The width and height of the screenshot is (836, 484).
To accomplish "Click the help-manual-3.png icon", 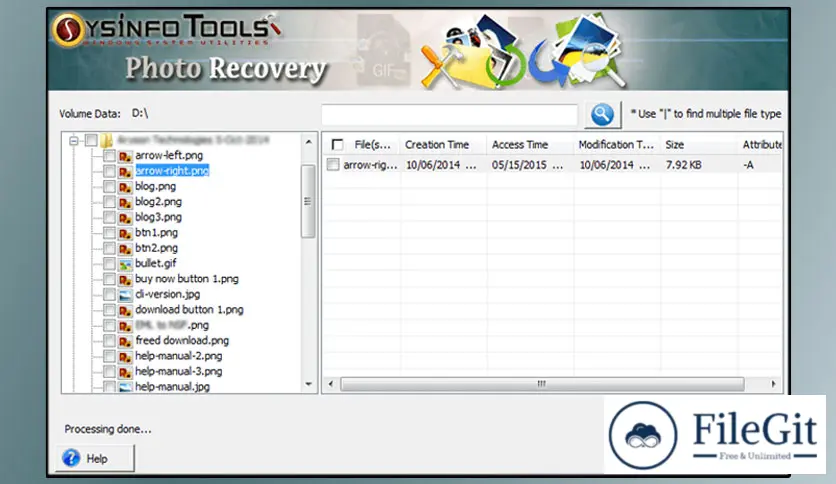I will click(x=125, y=372).
